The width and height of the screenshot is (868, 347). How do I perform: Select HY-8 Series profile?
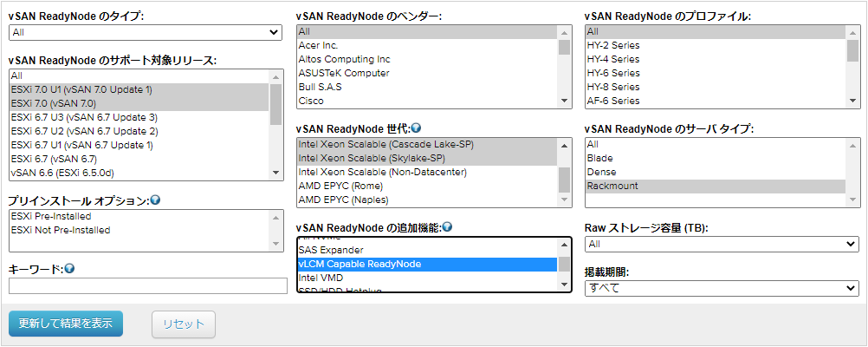pos(716,87)
